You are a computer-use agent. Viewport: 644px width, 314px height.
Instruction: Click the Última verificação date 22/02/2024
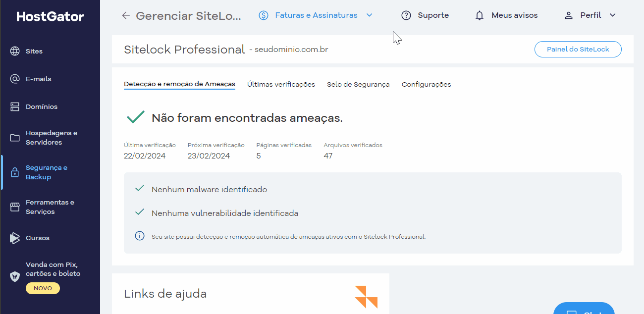145,156
